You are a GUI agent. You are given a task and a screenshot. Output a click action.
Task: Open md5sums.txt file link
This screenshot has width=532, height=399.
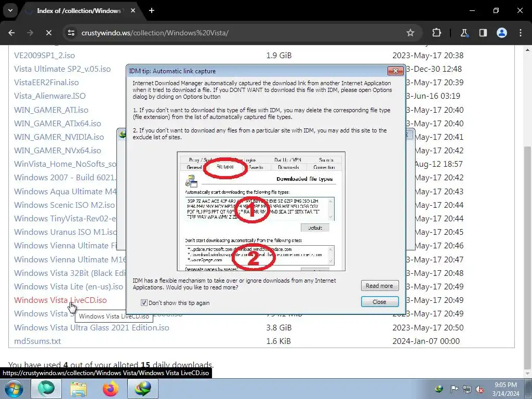pyautogui.click(x=37, y=341)
